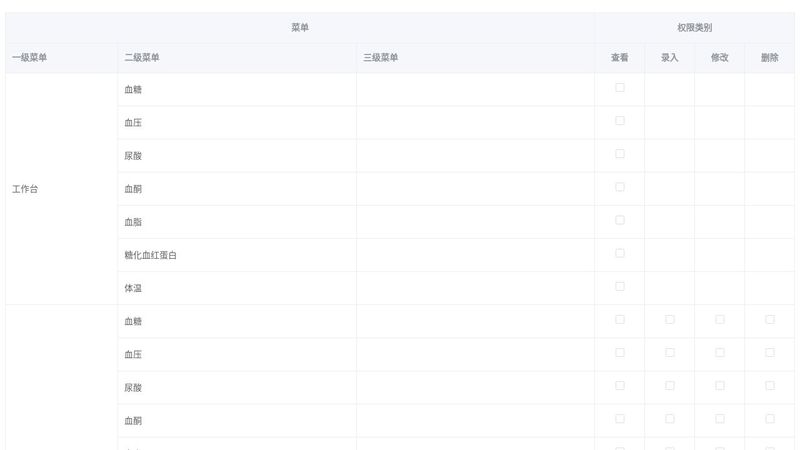Click the 权限类别 column group header
Image resolution: width=800 pixels, height=450 pixels.
(694, 28)
